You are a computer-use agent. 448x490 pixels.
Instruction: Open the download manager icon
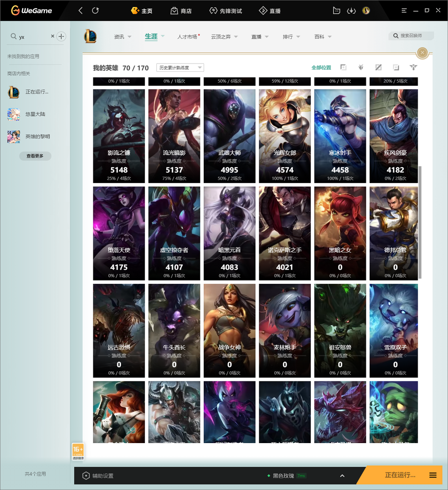pos(351,11)
